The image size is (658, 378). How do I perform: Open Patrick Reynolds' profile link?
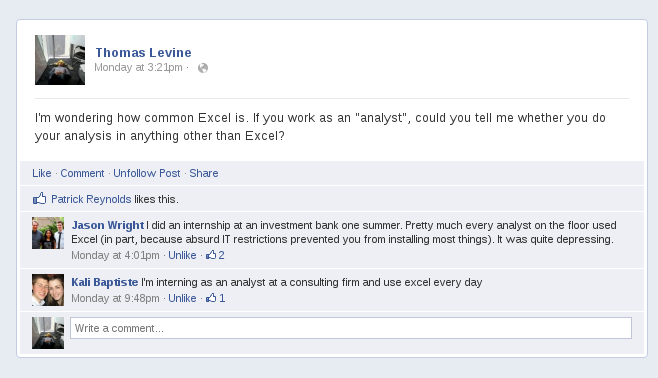pos(91,199)
